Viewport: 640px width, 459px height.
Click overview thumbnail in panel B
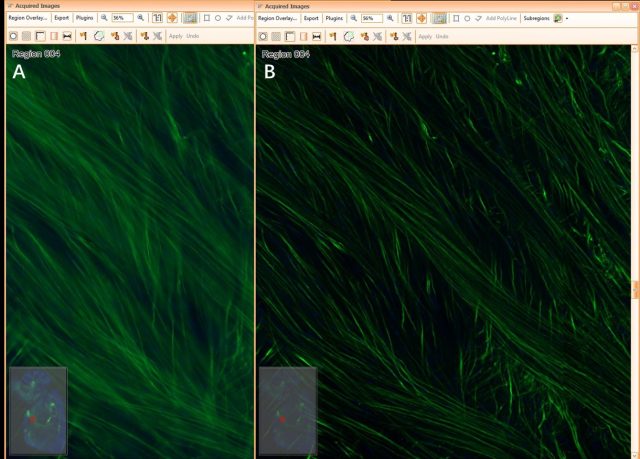288,411
